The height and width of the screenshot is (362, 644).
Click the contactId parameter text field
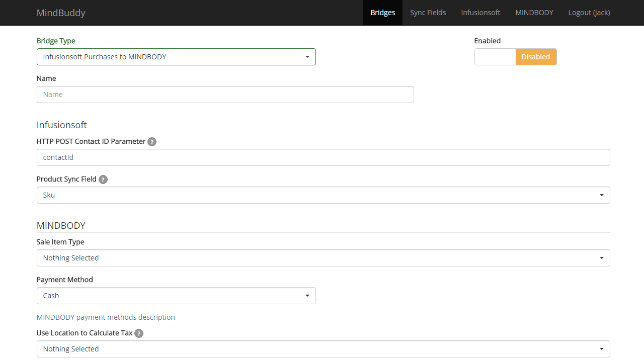(323, 157)
